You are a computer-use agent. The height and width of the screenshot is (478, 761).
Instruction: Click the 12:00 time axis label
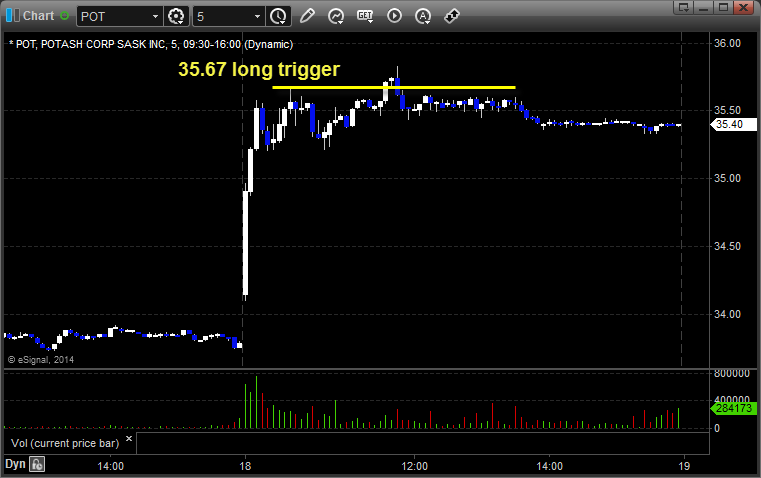coord(414,466)
